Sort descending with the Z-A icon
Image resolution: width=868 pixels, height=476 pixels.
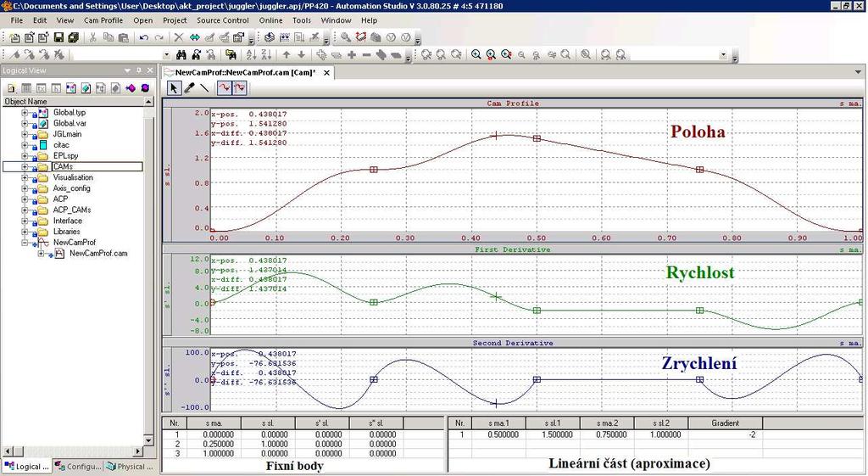tap(265, 54)
